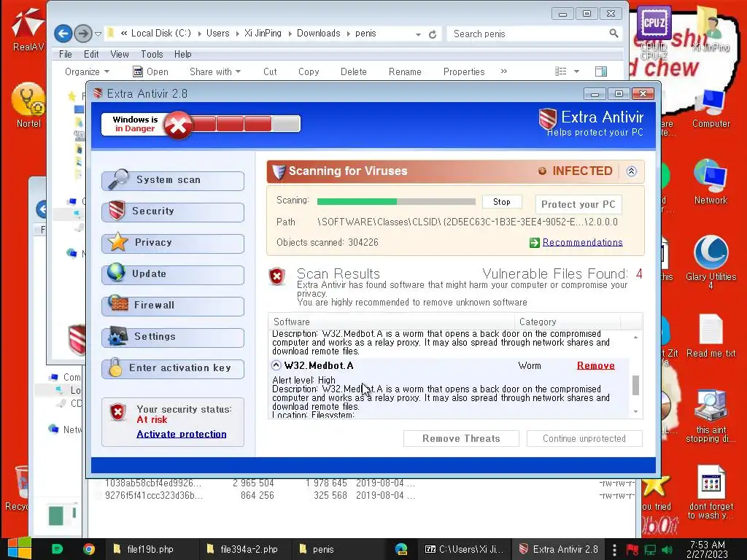Open the change view dropdown arrow
747x560 pixels.
[x=576, y=72]
